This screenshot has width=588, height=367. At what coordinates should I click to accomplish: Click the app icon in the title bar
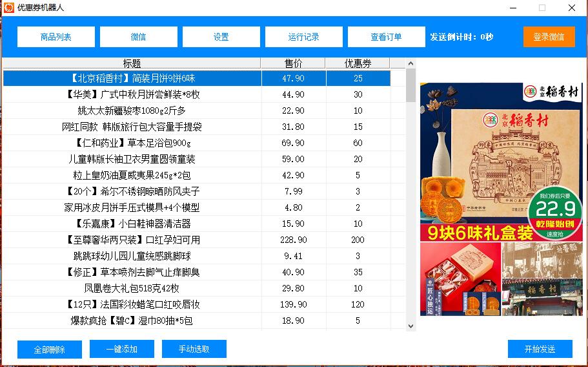(x=9, y=8)
